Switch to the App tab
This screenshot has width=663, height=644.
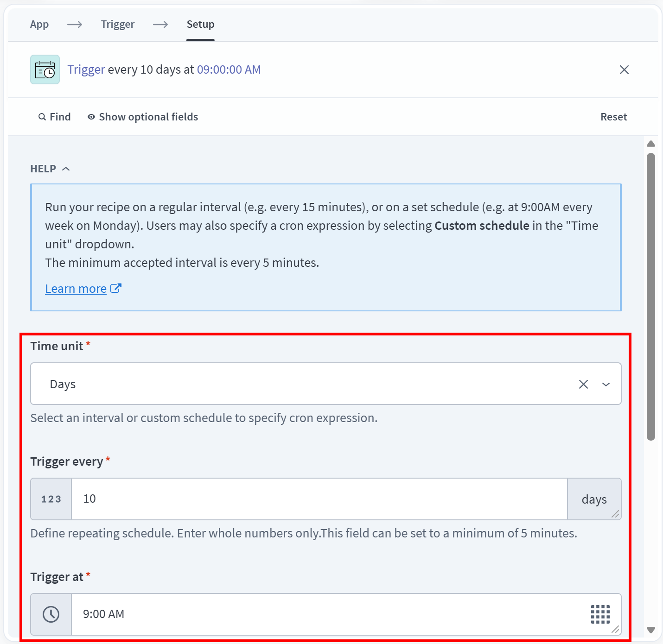click(39, 24)
